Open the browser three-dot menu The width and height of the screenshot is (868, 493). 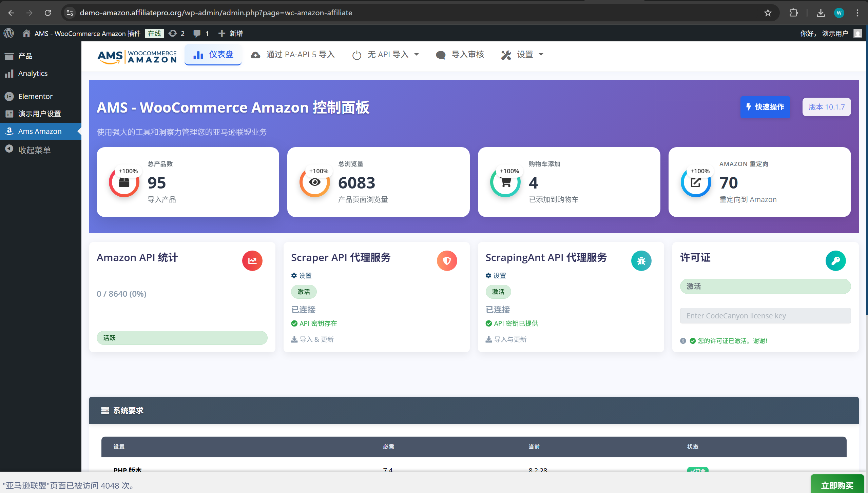point(857,13)
